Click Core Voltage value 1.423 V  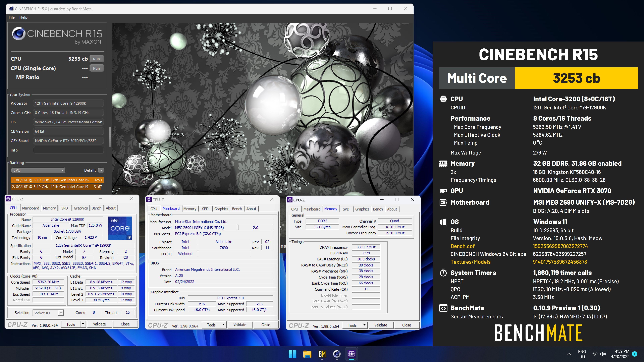pos(91,237)
